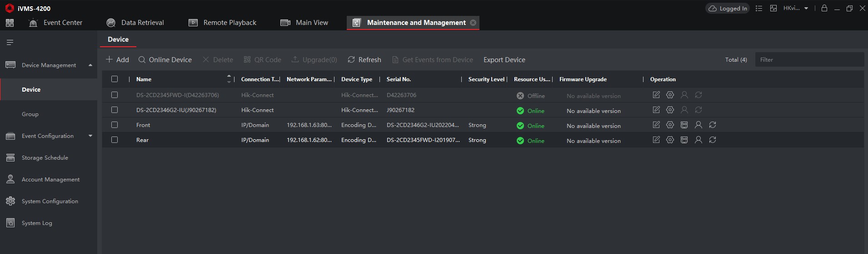Click the refresh icon in Front row
This screenshot has width=868, height=254.
[712, 125]
